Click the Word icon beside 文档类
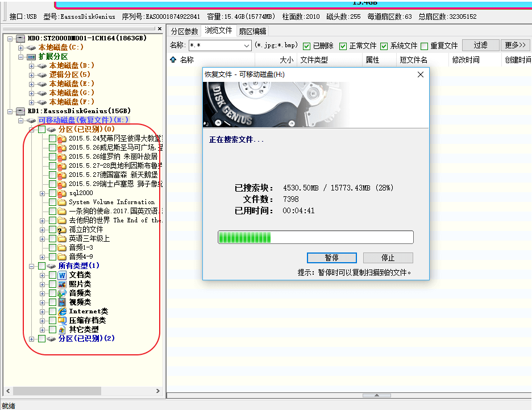The image size is (532, 410). (63, 275)
